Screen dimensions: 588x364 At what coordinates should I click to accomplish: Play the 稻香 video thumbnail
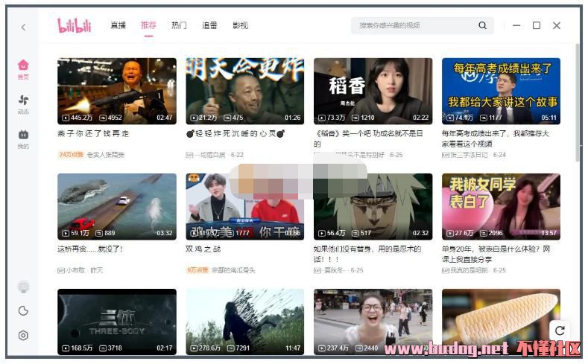coord(373,91)
